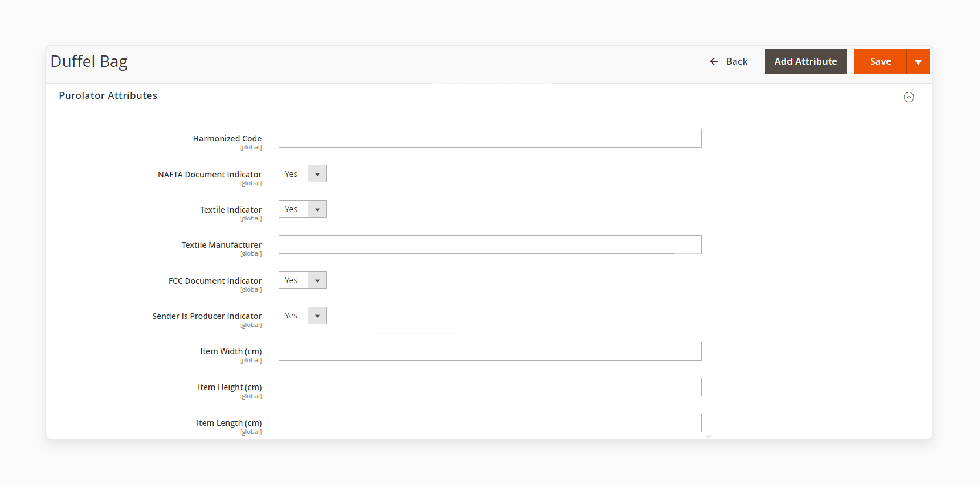Image resolution: width=980 pixels, height=485 pixels.
Task: Click the Item Height (cm) field
Action: 490,387
